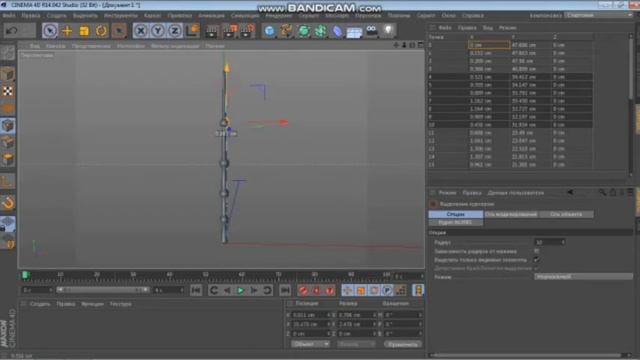
Task: Click the Radius value field
Action: point(550,242)
